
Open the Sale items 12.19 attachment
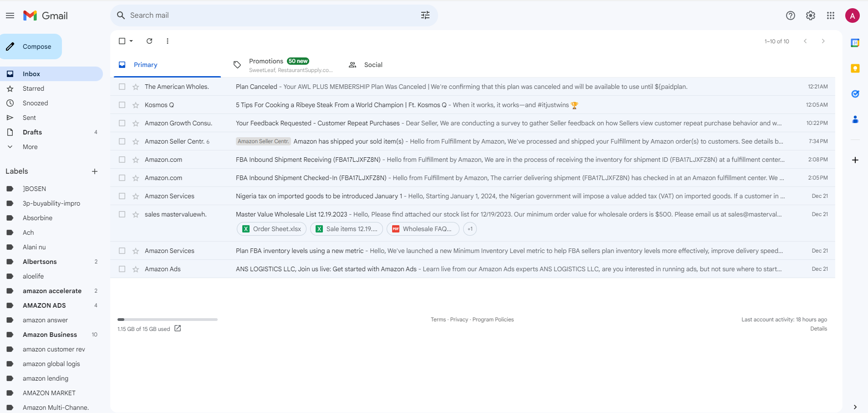[x=347, y=229]
